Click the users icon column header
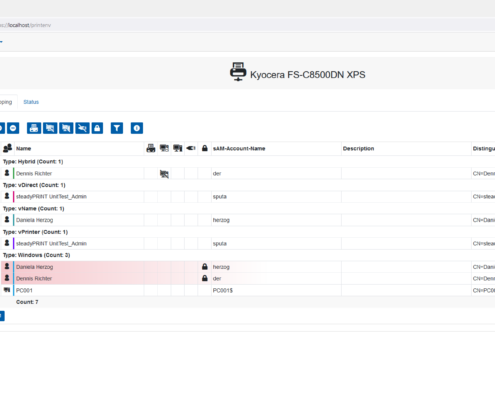495x400 pixels. click(7, 148)
